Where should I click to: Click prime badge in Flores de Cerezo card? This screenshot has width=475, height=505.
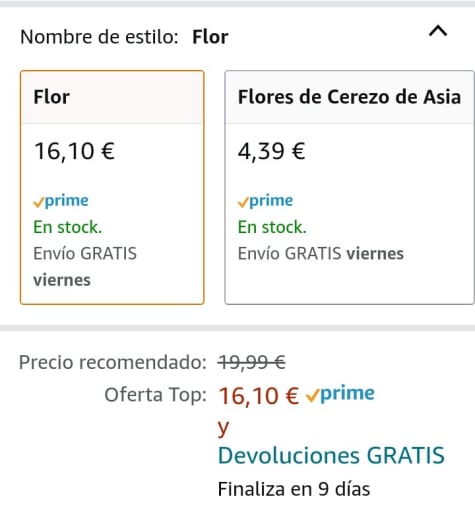(x=265, y=201)
